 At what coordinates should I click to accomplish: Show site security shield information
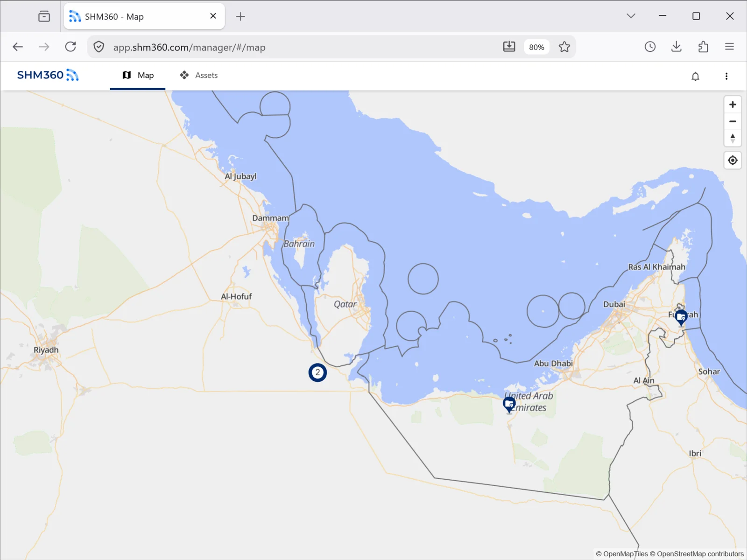[x=99, y=47]
